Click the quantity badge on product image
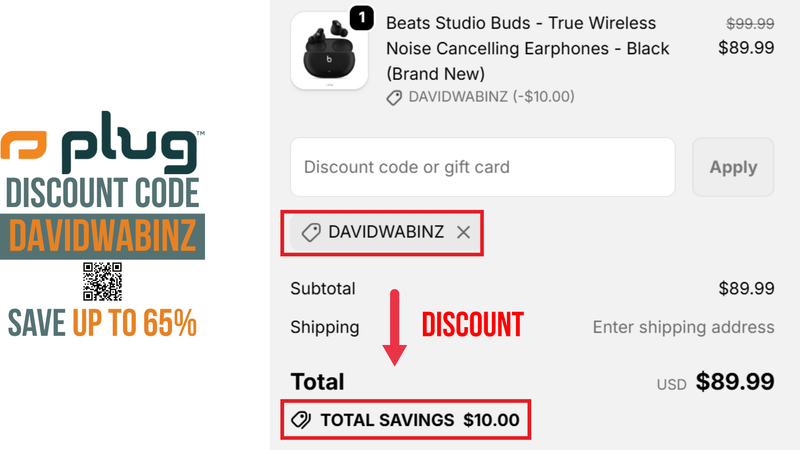 (x=361, y=17)
